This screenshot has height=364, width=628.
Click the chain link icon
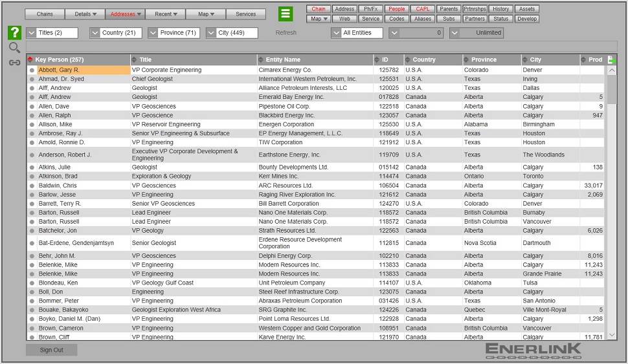[x=14, y=63]
